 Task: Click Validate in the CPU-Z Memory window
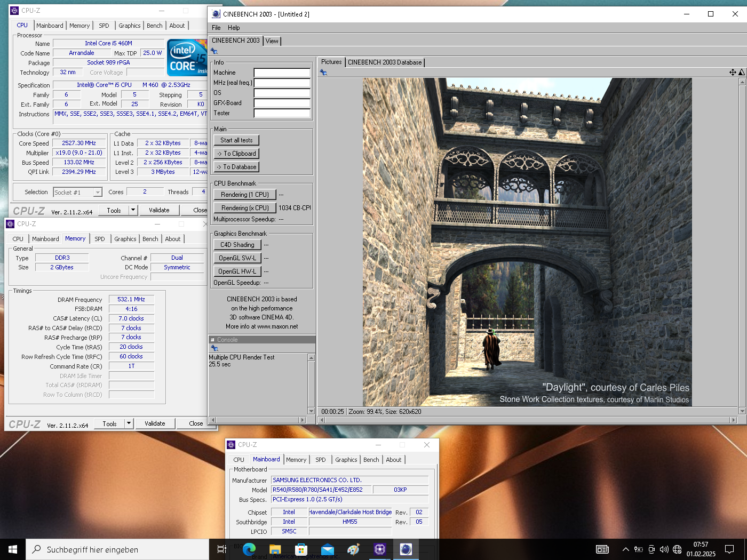(x=155, y=423)
